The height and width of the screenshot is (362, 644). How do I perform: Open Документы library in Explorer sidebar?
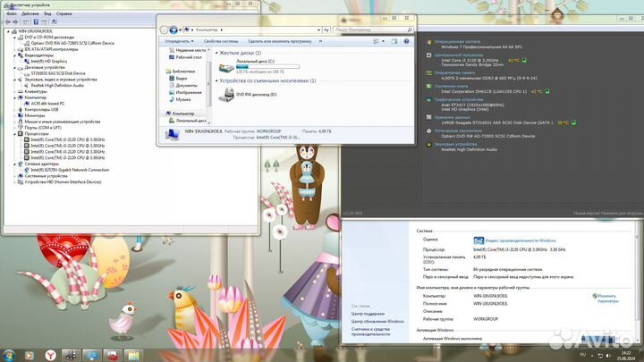point(186,86)
